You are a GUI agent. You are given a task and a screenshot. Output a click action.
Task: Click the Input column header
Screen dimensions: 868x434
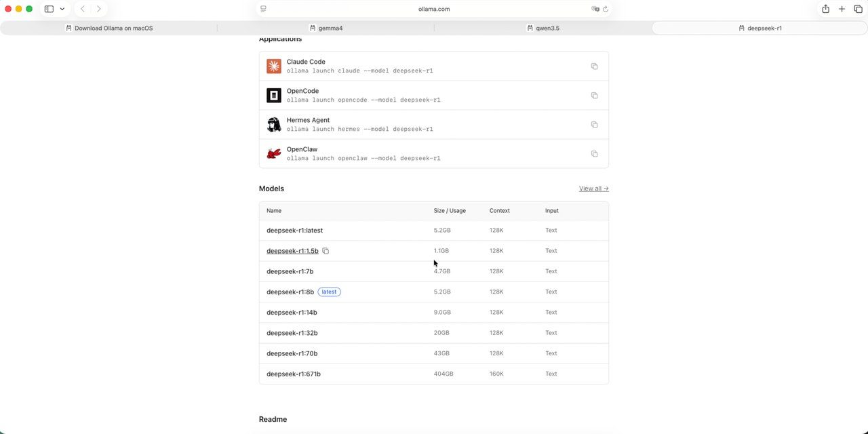pyautogui.click(x=552, y=211)
